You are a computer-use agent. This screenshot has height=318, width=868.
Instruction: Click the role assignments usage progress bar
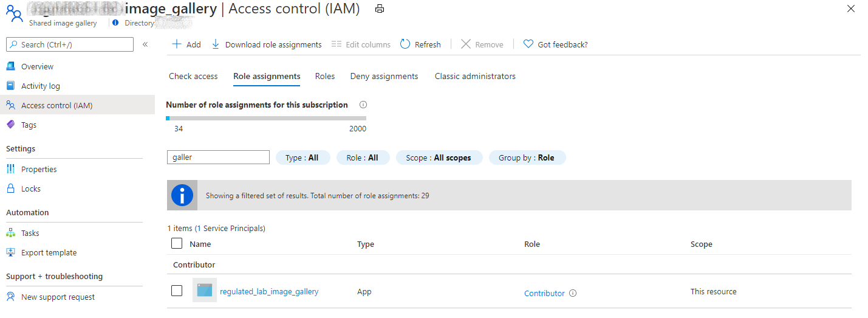click(x=266, y=118)
